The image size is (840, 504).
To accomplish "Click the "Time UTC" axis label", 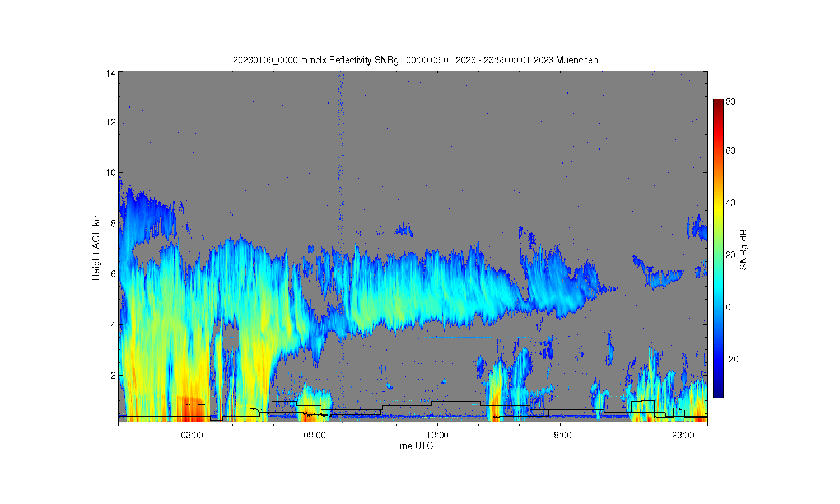I will [413, 446].
